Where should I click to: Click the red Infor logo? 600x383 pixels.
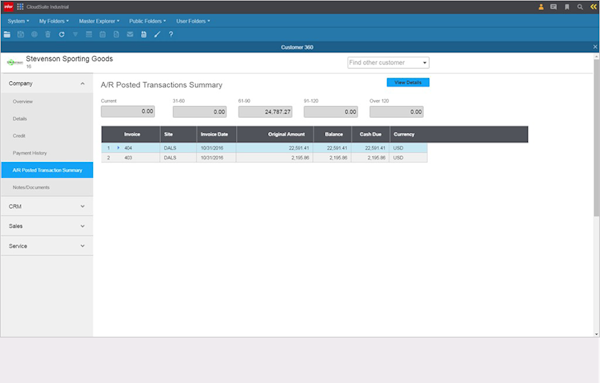[x=8, y=7]
